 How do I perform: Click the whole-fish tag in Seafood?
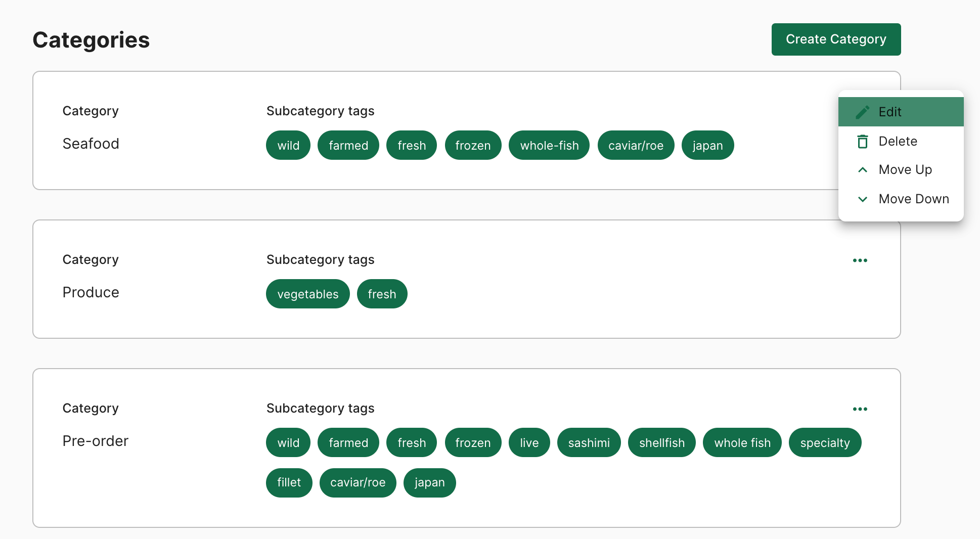tap(549, 145)
